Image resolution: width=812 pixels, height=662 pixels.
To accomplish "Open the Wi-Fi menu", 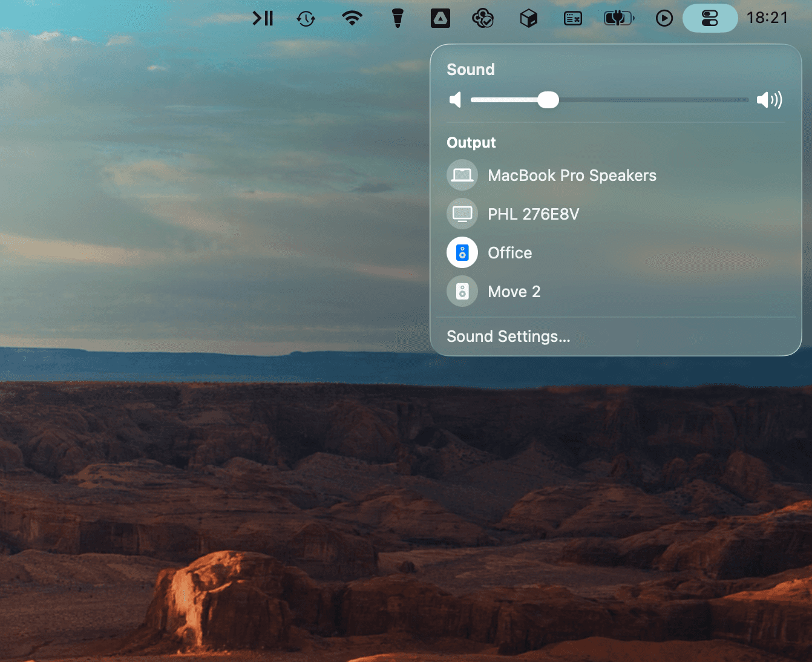I will point(352,18).
